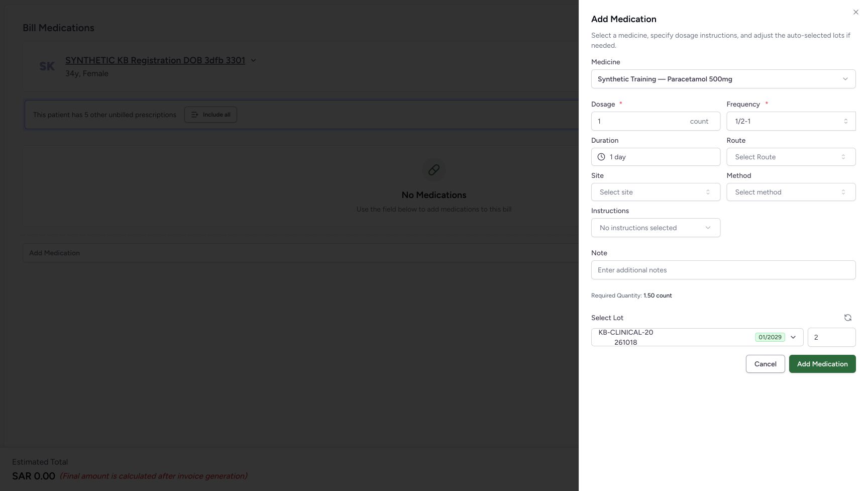The image size is (868, 491).
Task: Close the Add Medication panel
Action: click(855, 12)
